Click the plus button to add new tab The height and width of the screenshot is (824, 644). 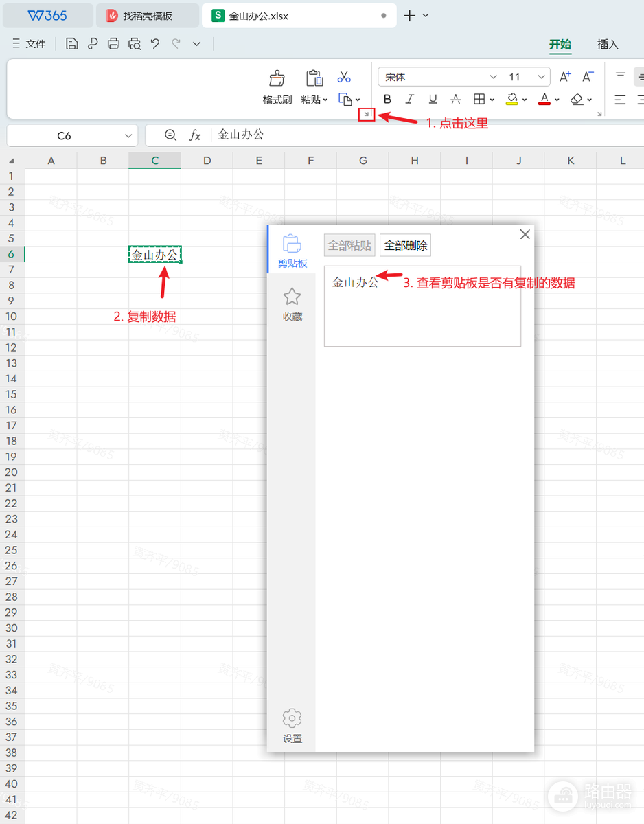(x=409, y=15)
